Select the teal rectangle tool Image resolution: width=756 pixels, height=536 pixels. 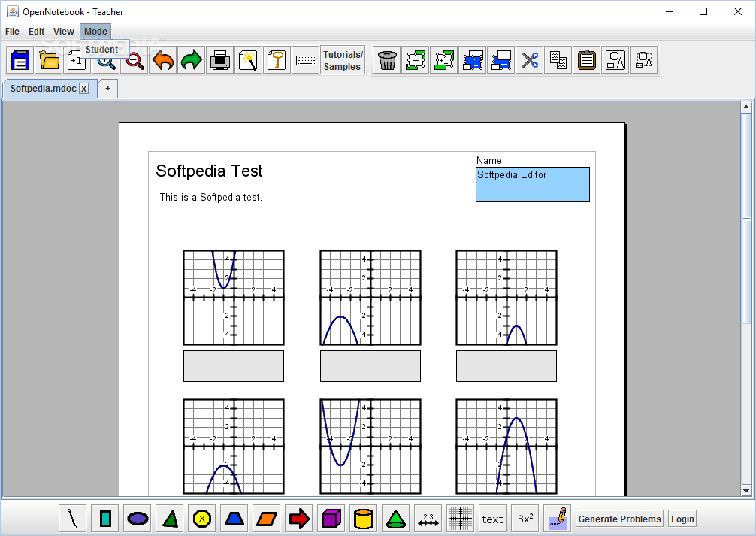[x=105, y=519]
